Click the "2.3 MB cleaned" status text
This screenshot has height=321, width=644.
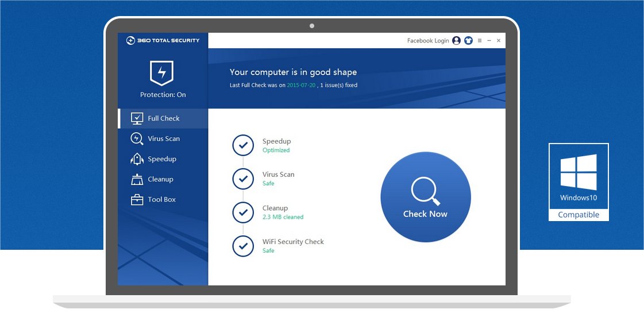click(x=283, y=217)
